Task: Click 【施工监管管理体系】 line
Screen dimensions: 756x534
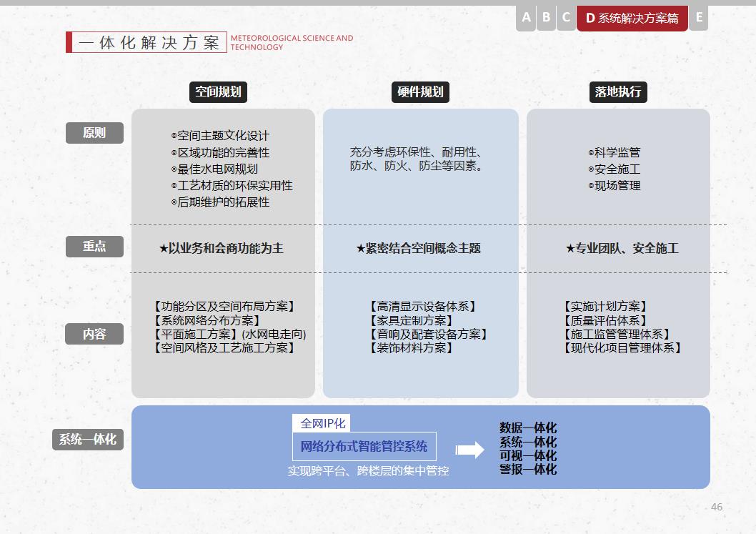Action: pyautogui.click(x=617, y=335)
